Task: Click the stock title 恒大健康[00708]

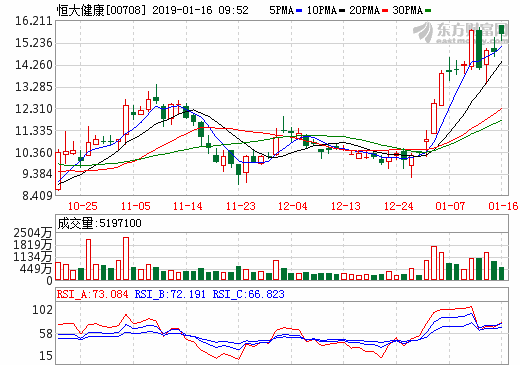Action: (101, 10)
